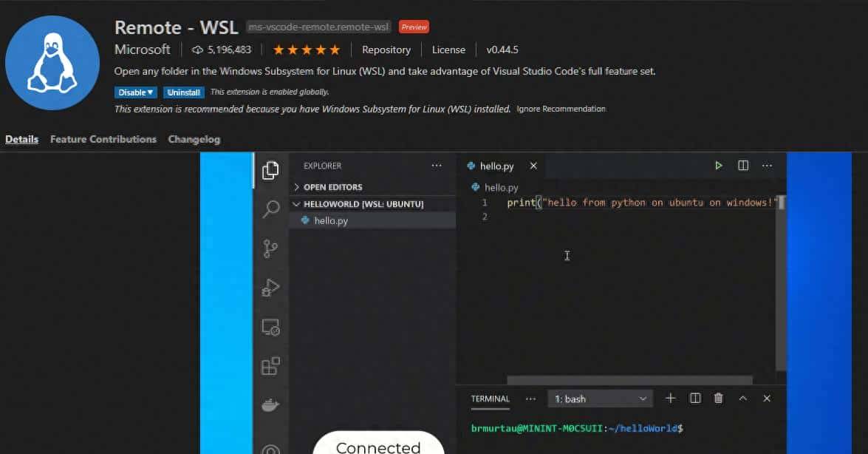Open Run and Debug icon in activity bar
This screenshot has height=454, width=868.
click(270, 288)
